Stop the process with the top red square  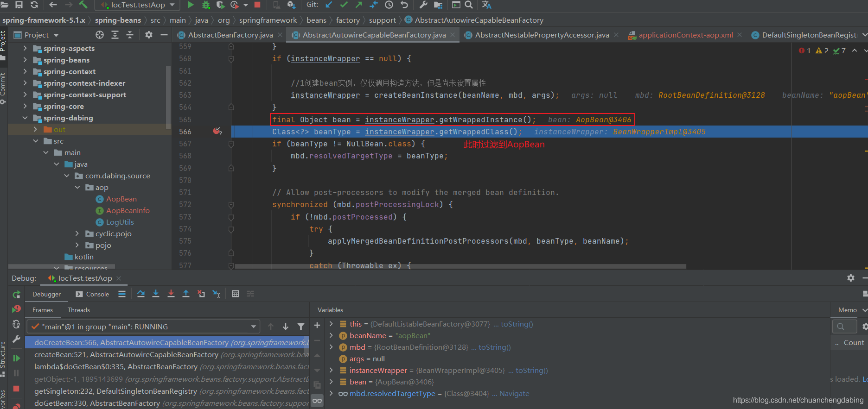click(257, 5)
